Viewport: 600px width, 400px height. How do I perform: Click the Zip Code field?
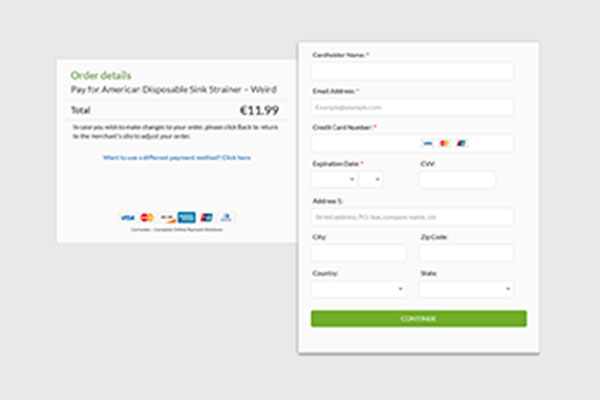[x=466, y=253]
